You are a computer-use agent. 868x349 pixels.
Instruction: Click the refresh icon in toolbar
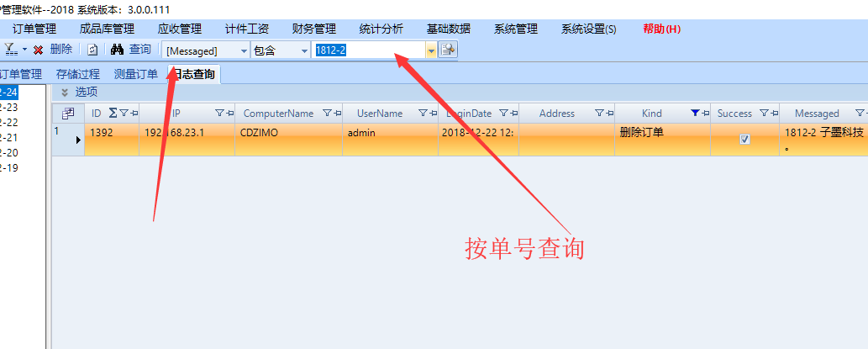click(x=92, y=50)
